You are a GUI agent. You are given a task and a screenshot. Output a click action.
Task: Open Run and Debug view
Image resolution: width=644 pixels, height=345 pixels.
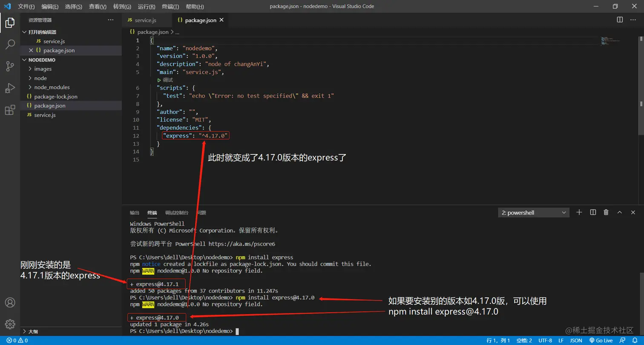[10, 88]
